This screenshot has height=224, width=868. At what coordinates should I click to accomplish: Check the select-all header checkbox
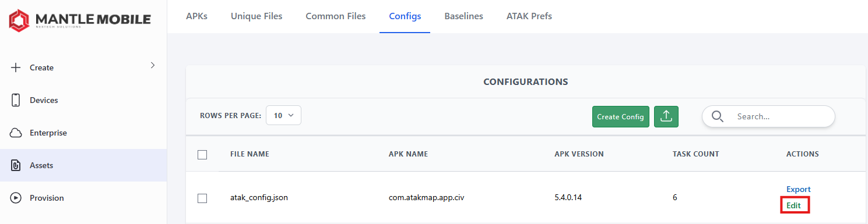tap(202, 154)
